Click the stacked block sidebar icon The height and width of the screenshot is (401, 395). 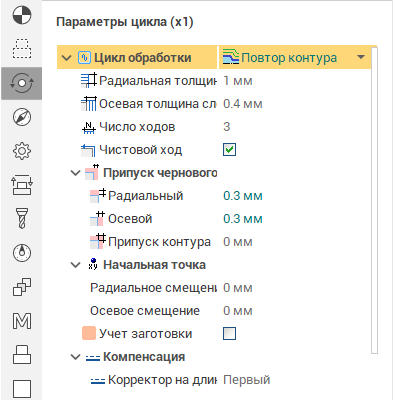click(22, 354)
